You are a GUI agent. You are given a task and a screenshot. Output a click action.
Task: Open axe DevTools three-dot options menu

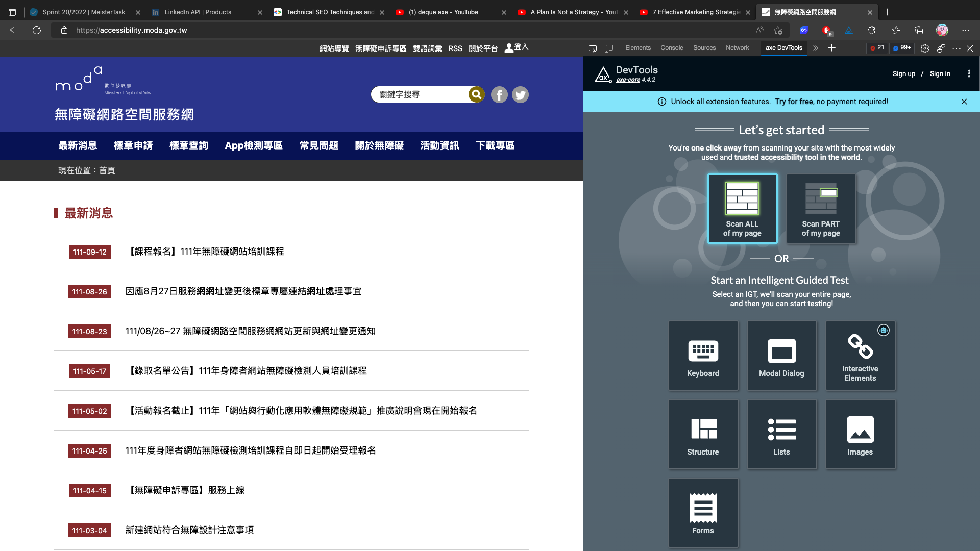coord(969,74)
